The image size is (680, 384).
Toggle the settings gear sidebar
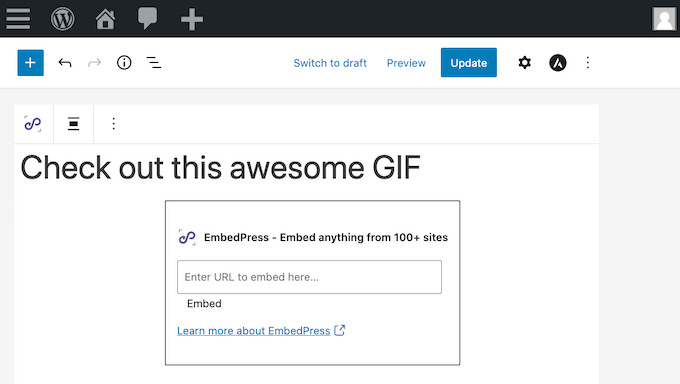coord(525,63)
